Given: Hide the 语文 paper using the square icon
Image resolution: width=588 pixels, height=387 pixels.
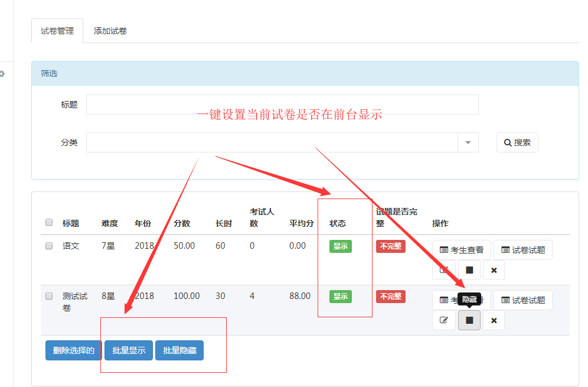Looking at the screenshot, I should pos(469,270).
